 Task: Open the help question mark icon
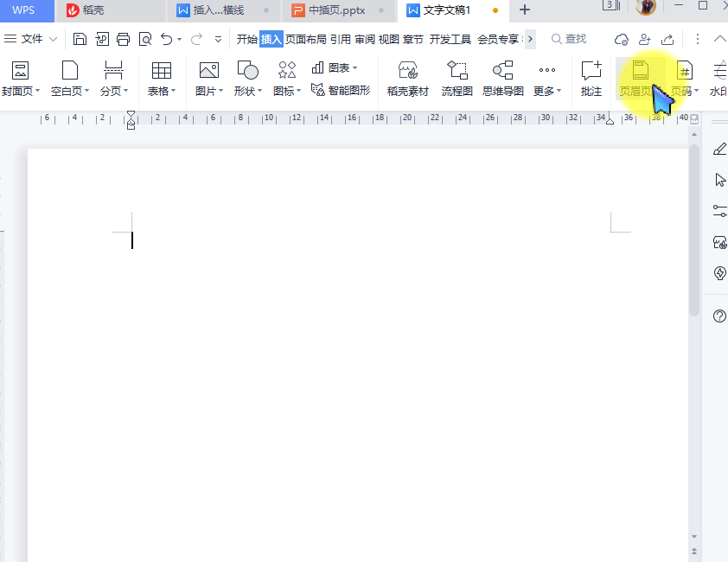coord(719,316)
